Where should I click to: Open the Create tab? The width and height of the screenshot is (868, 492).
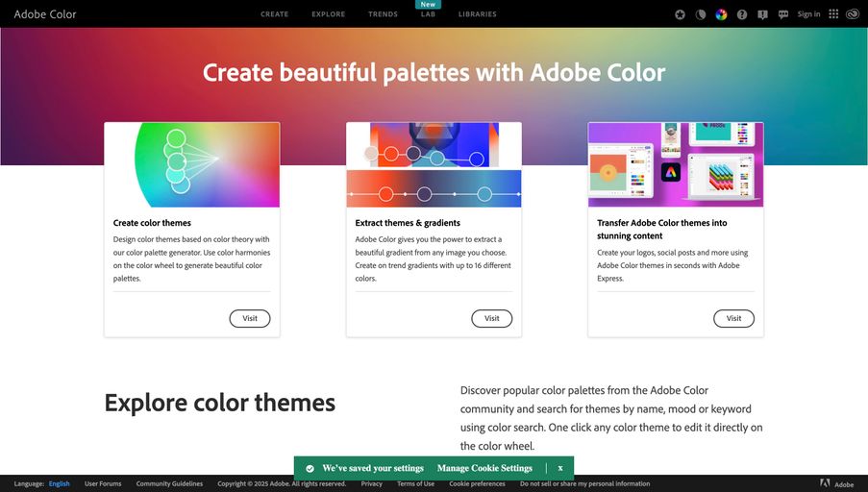(x=275, y=14)
